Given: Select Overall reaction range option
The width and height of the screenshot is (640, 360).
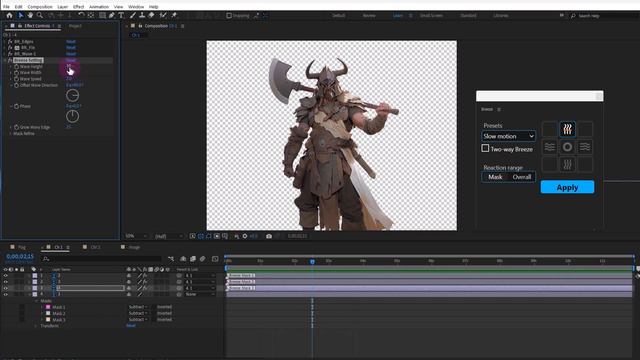Looking at the screenshot, I should coord(522,177).
